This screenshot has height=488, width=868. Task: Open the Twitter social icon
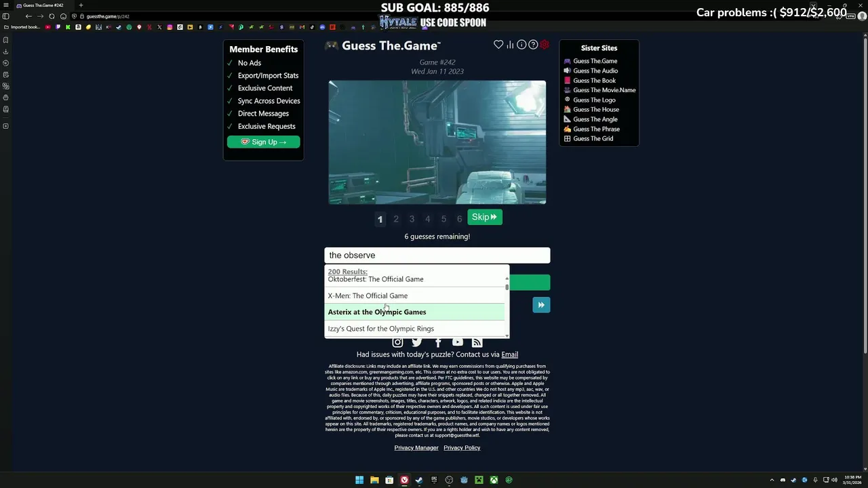click(x=417, y=342)
